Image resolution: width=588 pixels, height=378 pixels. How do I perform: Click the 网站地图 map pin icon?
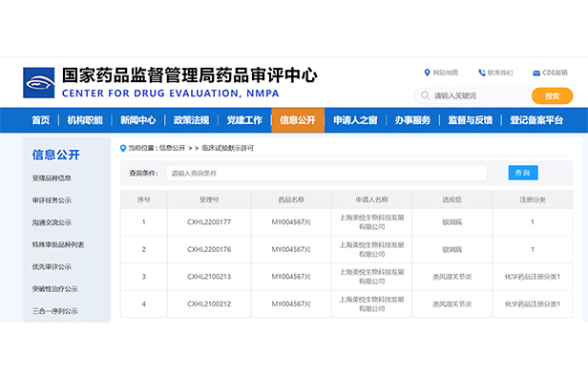click(427, 73)
